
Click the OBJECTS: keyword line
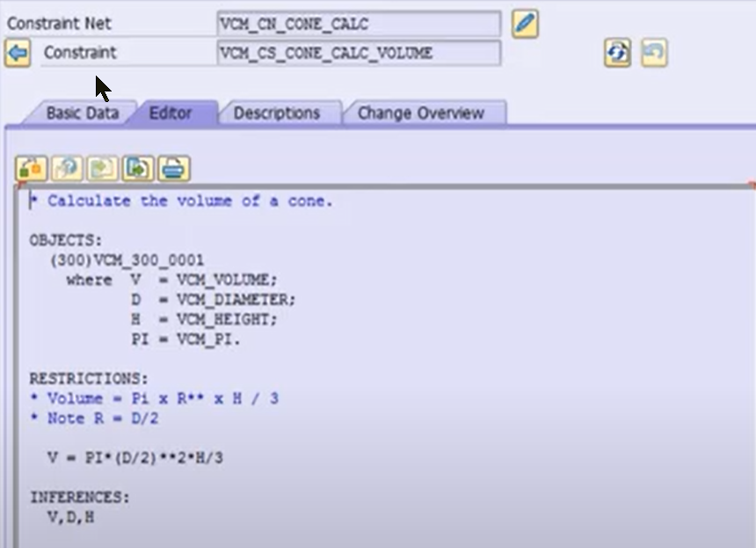66,240
